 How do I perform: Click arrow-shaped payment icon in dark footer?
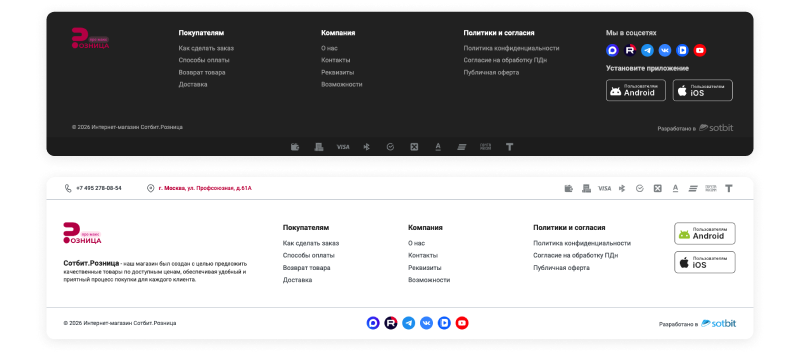coord(366,147)
